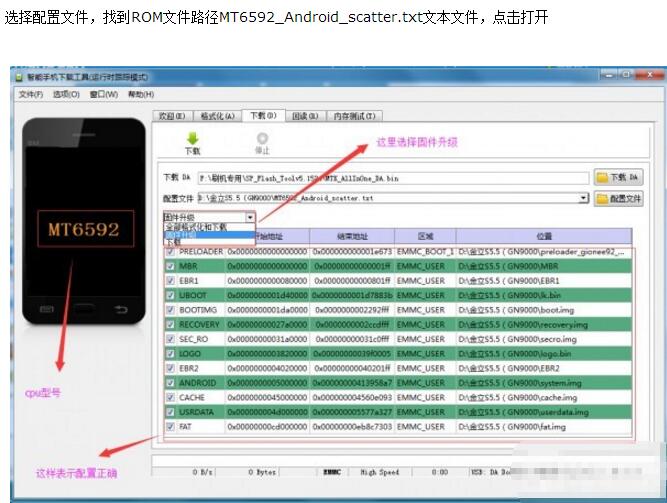Click the logo.bin location cell

click(544, 353)
